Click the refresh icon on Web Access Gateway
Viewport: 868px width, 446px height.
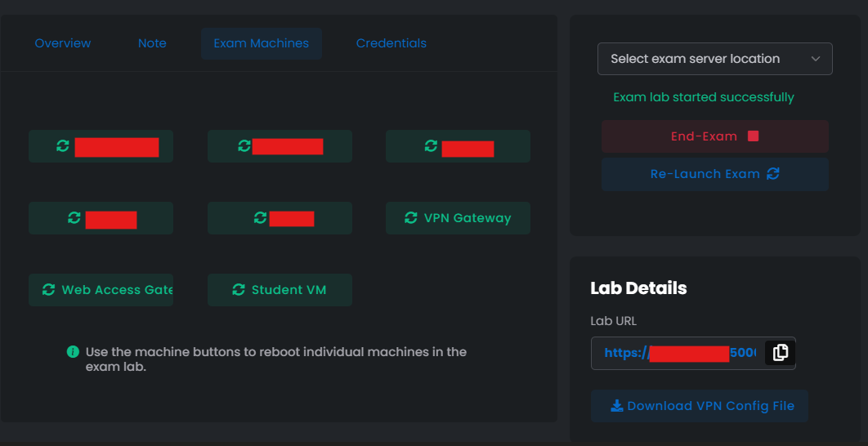pos(48,290)
